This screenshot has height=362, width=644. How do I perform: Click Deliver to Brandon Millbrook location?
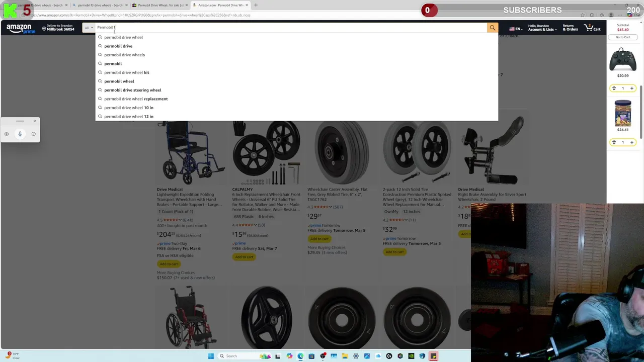pos(58,28)
